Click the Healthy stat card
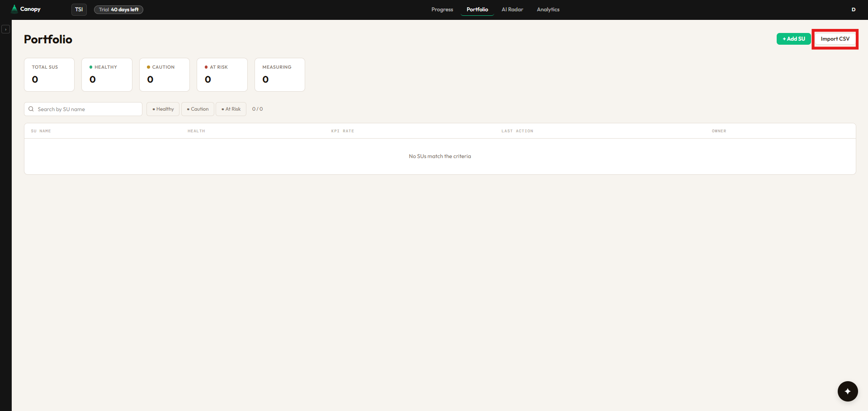Image resolution: width=868 pixels, height=411 pixels. coord(107,75)
